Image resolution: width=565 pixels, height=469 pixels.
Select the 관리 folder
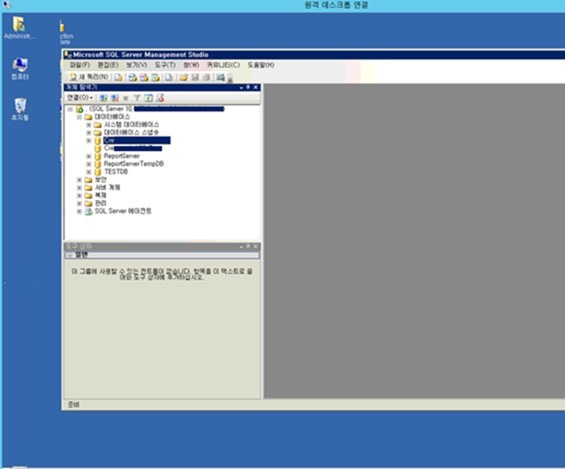(101, 203)
